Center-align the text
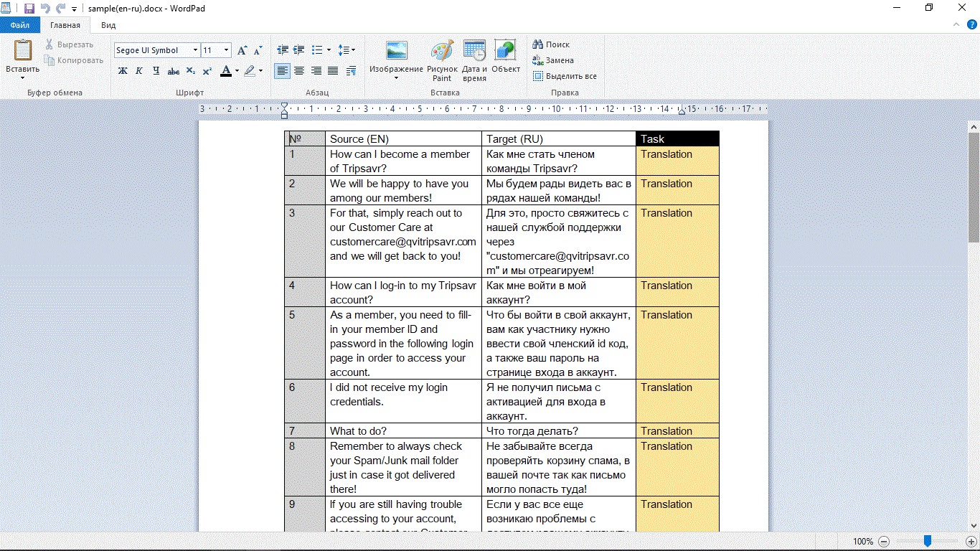This screenshot has height=551, width=980. (299, 71)
